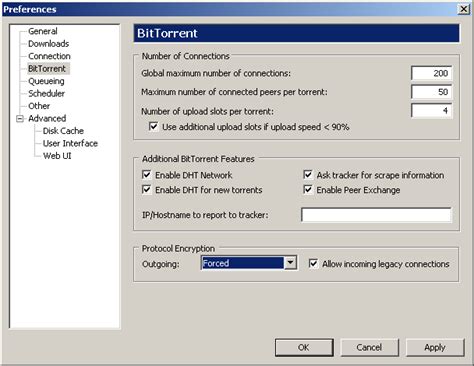Viewport: 474px width, 366px height.
Task: Select the Web UI page
Action: coord(57,156)
